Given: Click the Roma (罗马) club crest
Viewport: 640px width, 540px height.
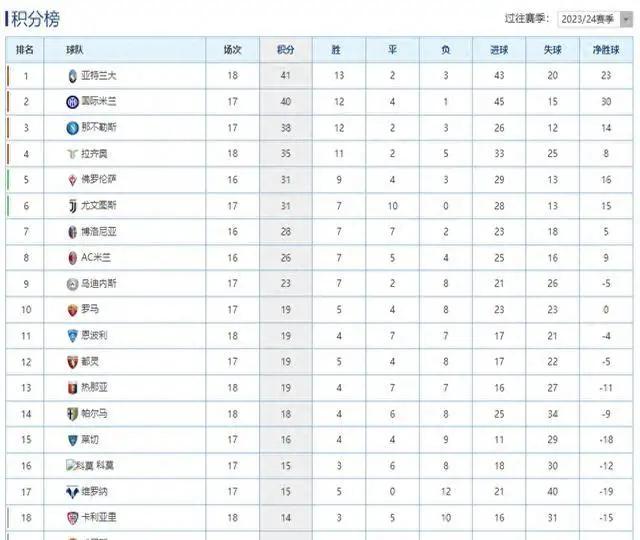Looking at the screenshot, I should click(72, 310).
